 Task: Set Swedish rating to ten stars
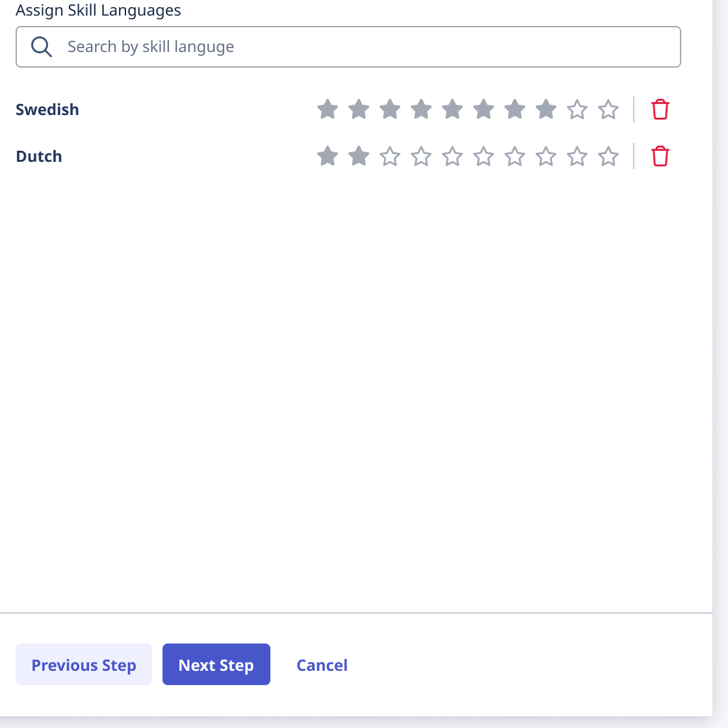(x=608, y=109)
